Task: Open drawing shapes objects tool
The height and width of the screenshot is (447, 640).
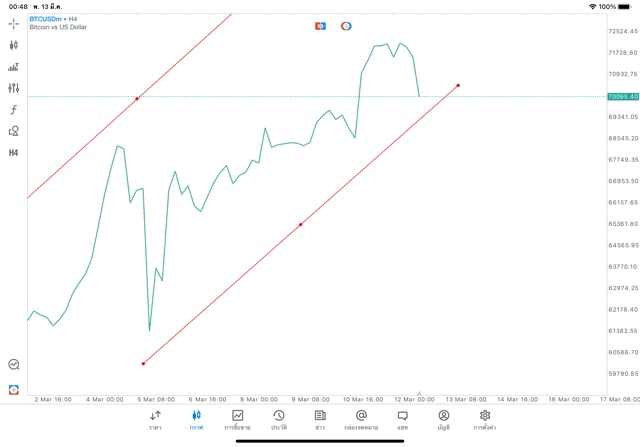Action: [14, 131]
